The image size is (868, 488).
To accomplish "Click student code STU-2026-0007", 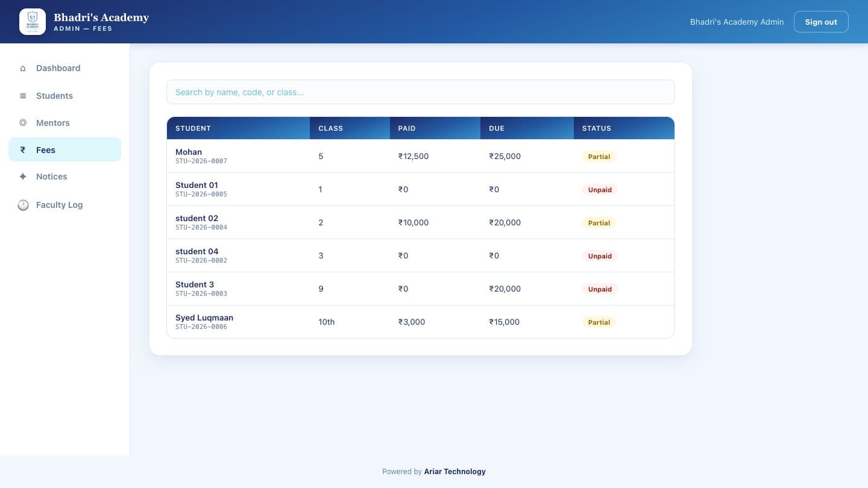I will [201, 161].
